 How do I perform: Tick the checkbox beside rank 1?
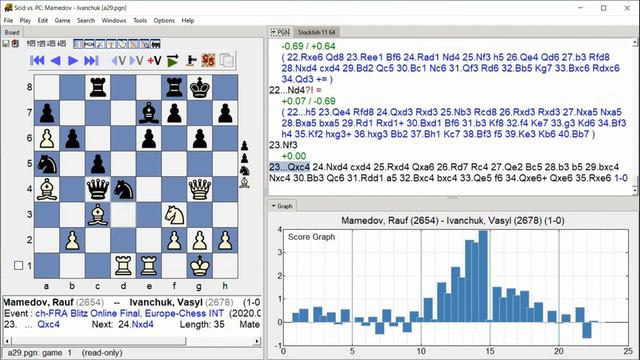pos(18,265)
